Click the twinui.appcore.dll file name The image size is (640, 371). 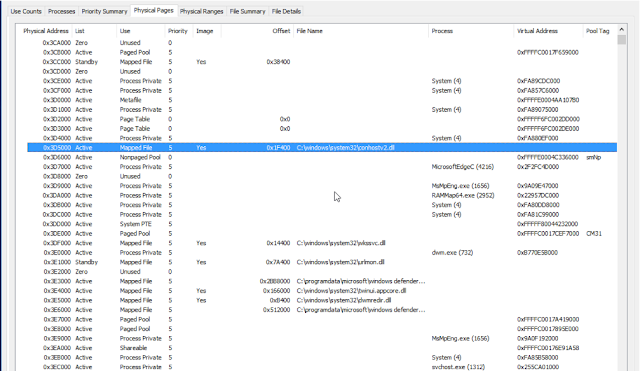(x=351, y=291)
